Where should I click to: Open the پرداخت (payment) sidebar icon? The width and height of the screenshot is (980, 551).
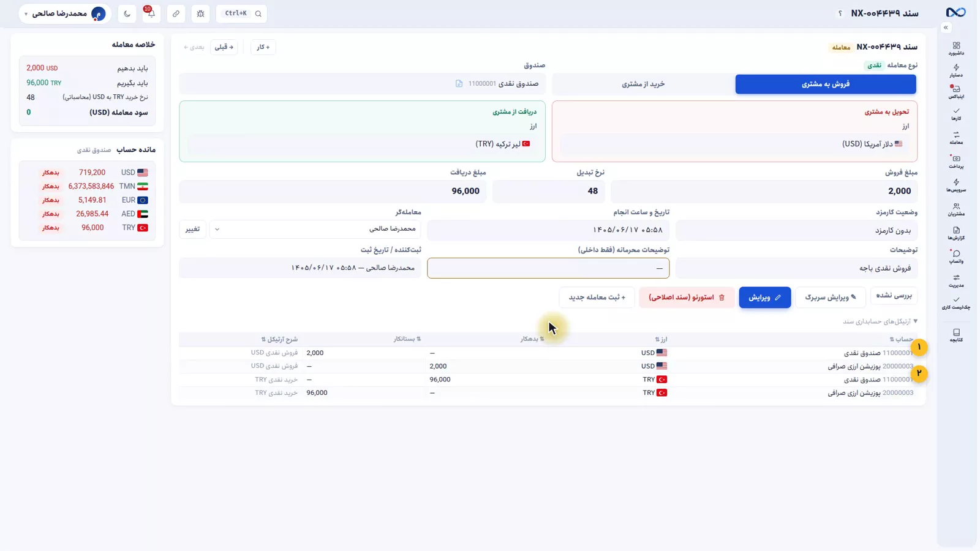(956, 162)
